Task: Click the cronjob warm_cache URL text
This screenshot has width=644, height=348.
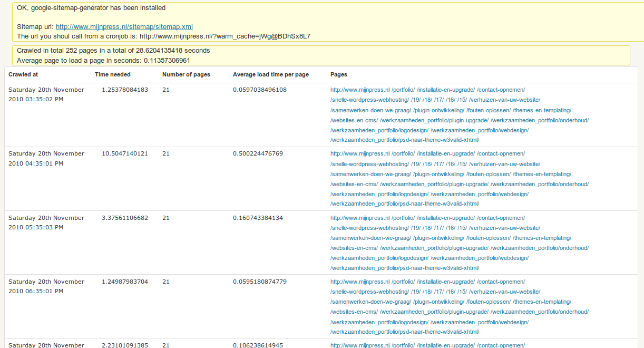Action: [x=225, y=36]
